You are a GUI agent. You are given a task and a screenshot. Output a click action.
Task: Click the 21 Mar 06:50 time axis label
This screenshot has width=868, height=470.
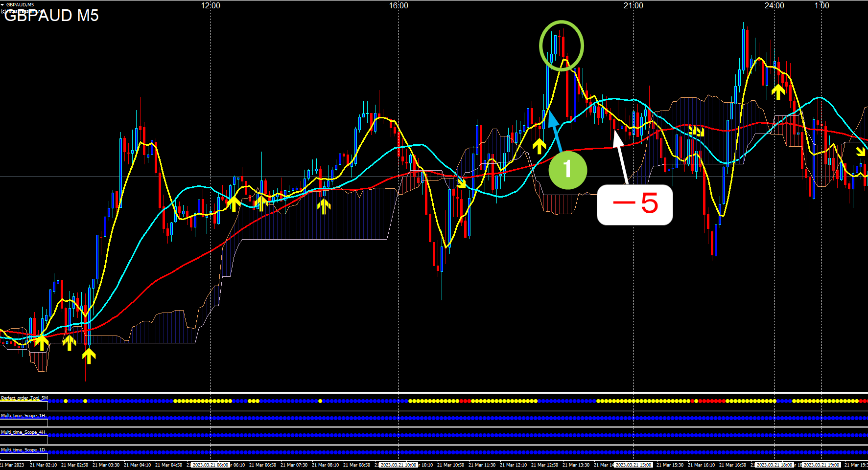pos(262,465)
